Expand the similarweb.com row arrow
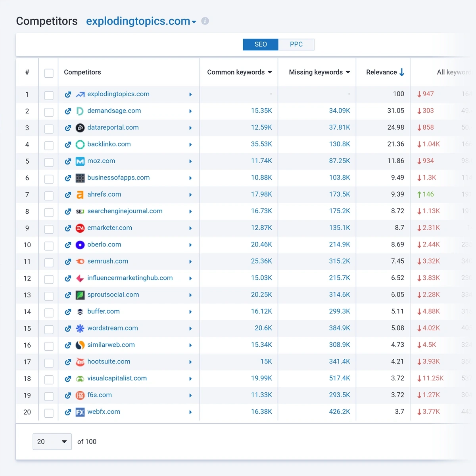Image resolution: width=476 pixels, height=476 pixels. (x=190, y=346)
